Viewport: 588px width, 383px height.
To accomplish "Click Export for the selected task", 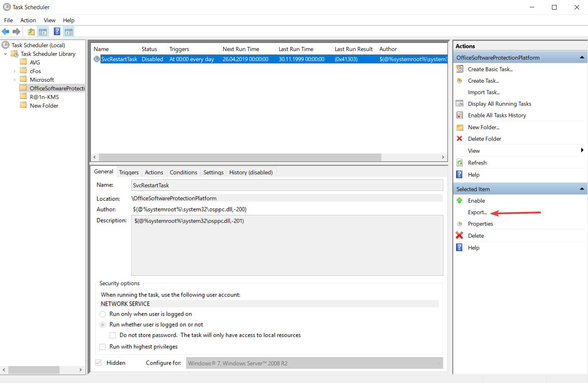I will click(x=477, y=212).
